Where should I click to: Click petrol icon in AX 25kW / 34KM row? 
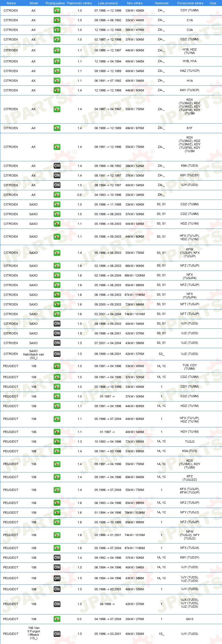[57, 195]
